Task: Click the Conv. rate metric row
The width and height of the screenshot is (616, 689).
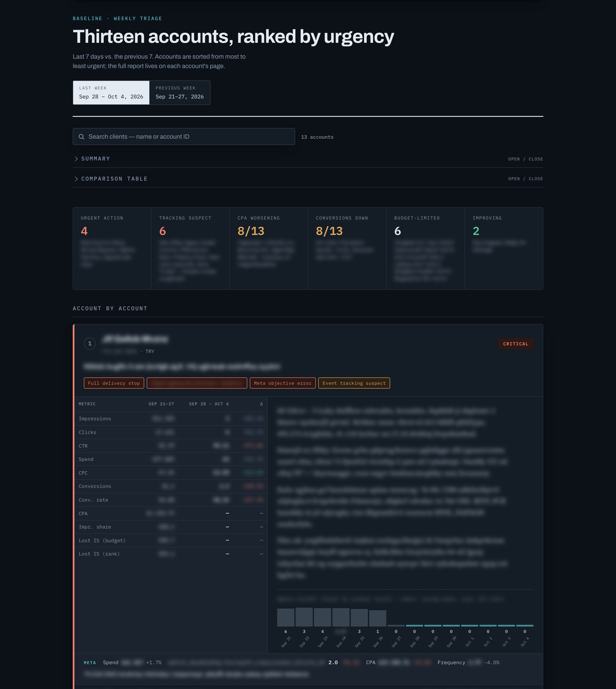Action: tap(171, 500)
